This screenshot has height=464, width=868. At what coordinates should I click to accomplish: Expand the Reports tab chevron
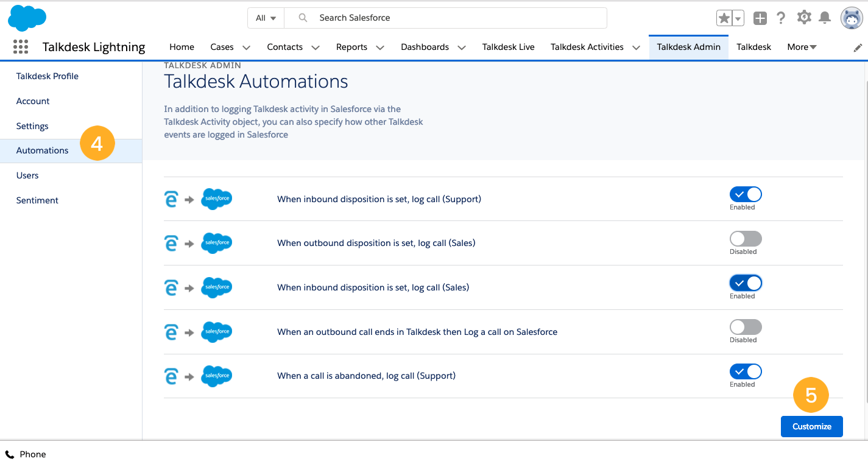point(380,47)
